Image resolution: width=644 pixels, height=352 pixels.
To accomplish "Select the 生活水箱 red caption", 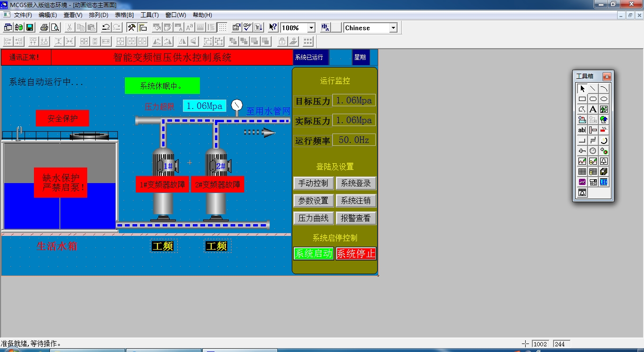I will (57, 246).
